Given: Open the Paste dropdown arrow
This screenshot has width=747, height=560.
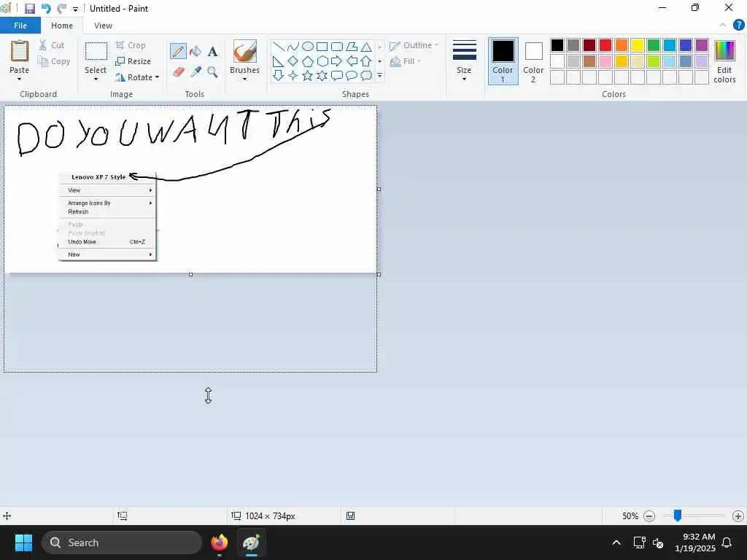Looking at the screenshot, I should pyautogui.click(x=19, y=79).
